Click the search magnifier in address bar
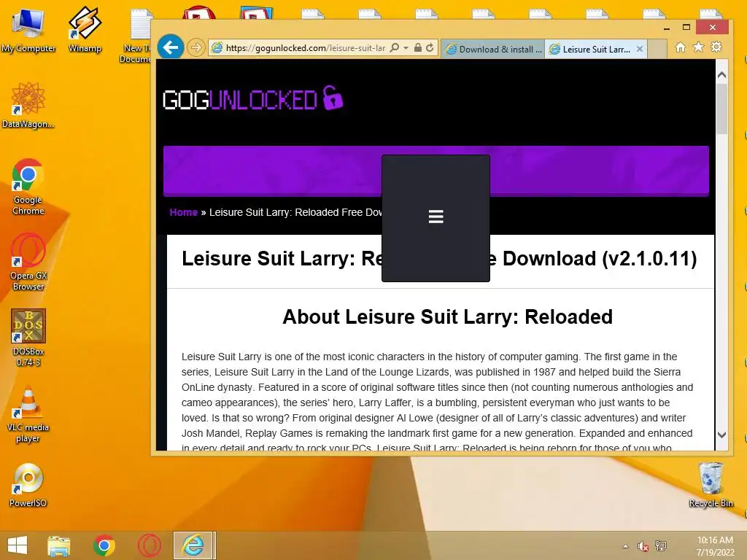 395,47
